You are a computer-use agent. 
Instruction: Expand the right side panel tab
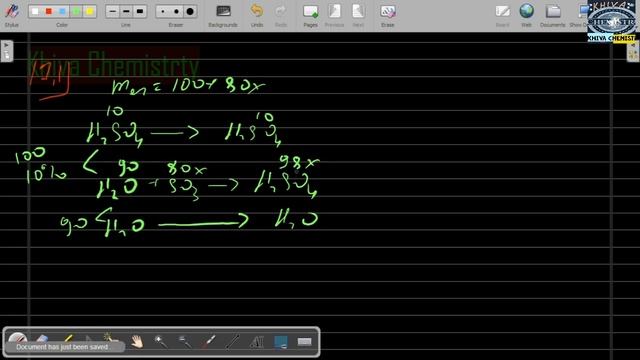(633, 51)
